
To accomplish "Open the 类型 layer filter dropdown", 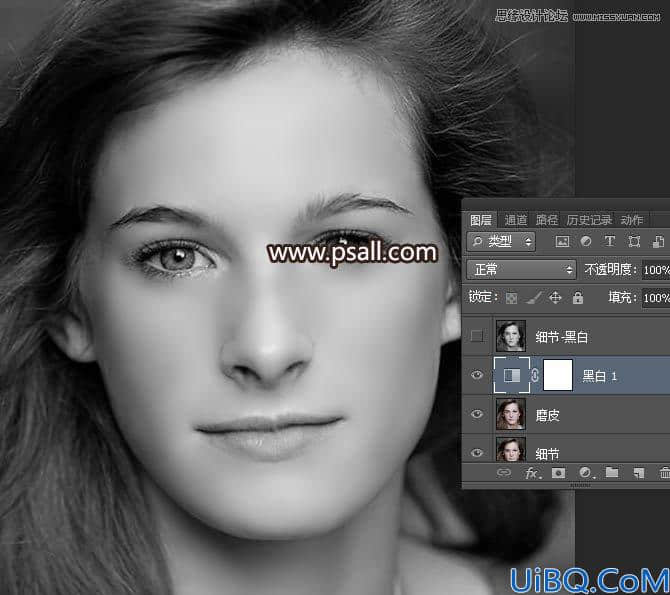I will [x=501, y=242].
